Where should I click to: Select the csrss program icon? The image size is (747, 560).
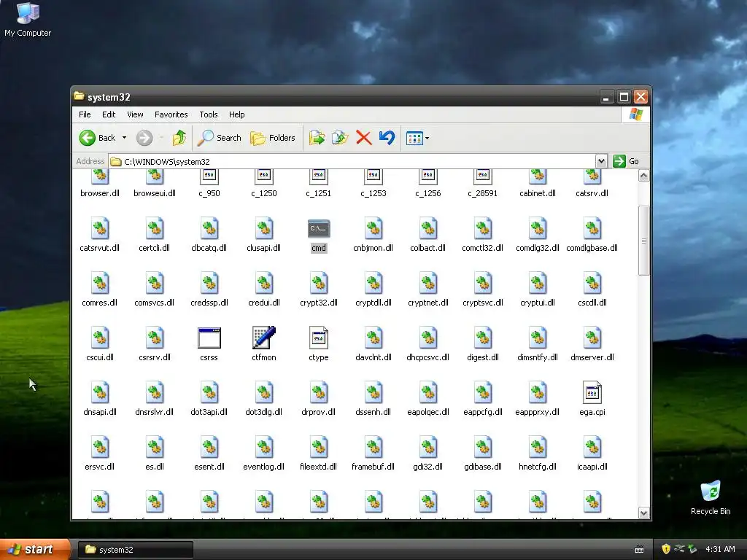click(x=209, y=338)
